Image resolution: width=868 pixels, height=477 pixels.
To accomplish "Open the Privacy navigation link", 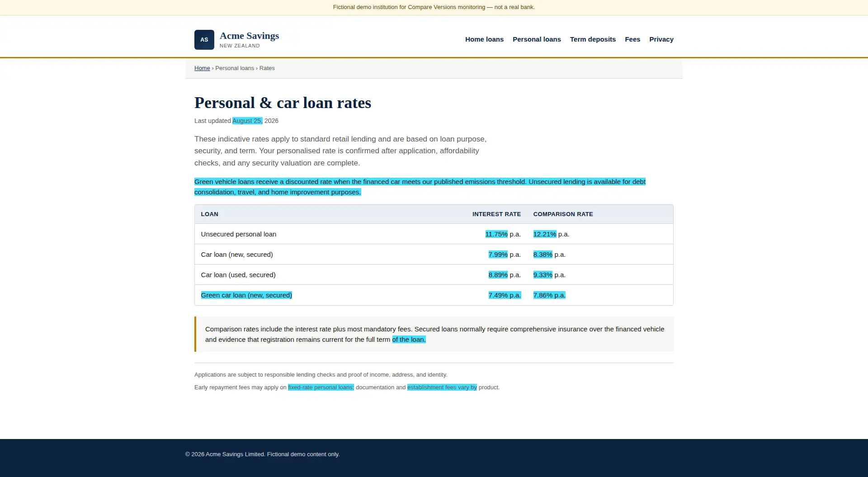I will pyautogui.click(x=661, y=39).
